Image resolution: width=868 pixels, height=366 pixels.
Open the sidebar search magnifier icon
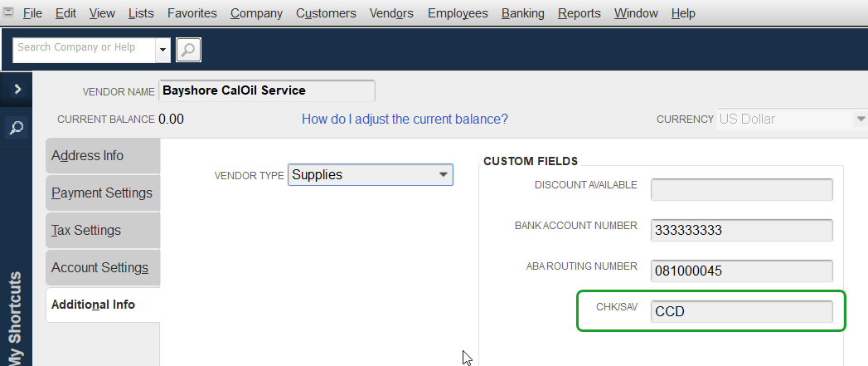click(x=17, y=128)
